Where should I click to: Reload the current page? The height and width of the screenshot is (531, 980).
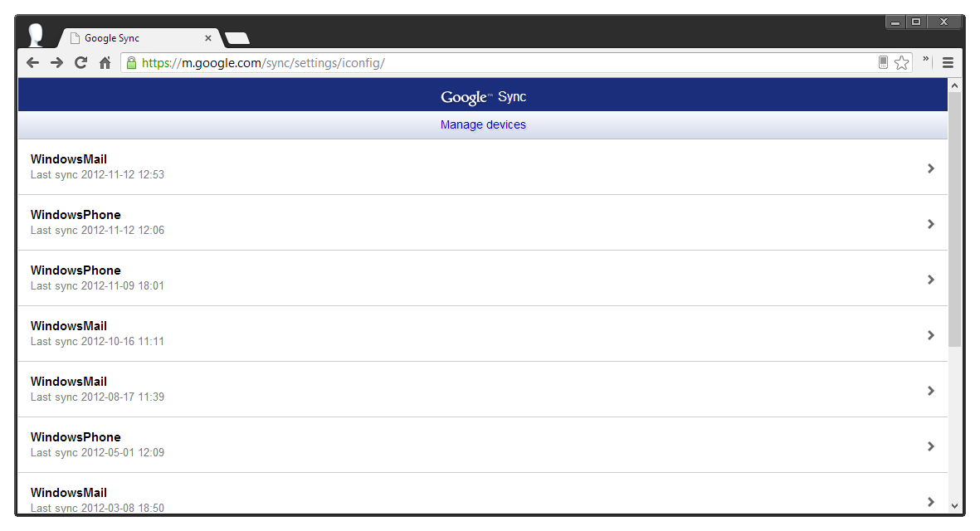(x=80, y=63)
